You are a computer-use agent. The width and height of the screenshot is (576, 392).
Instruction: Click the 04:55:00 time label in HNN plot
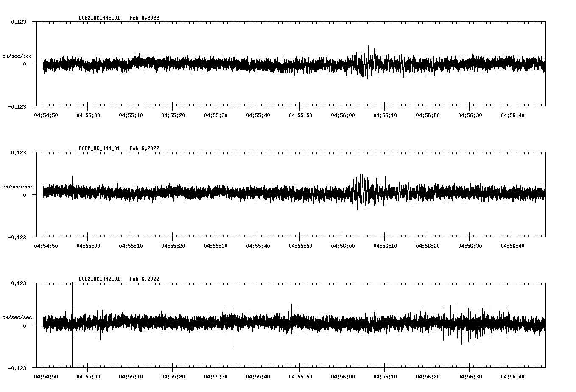(x=88, y=246)
